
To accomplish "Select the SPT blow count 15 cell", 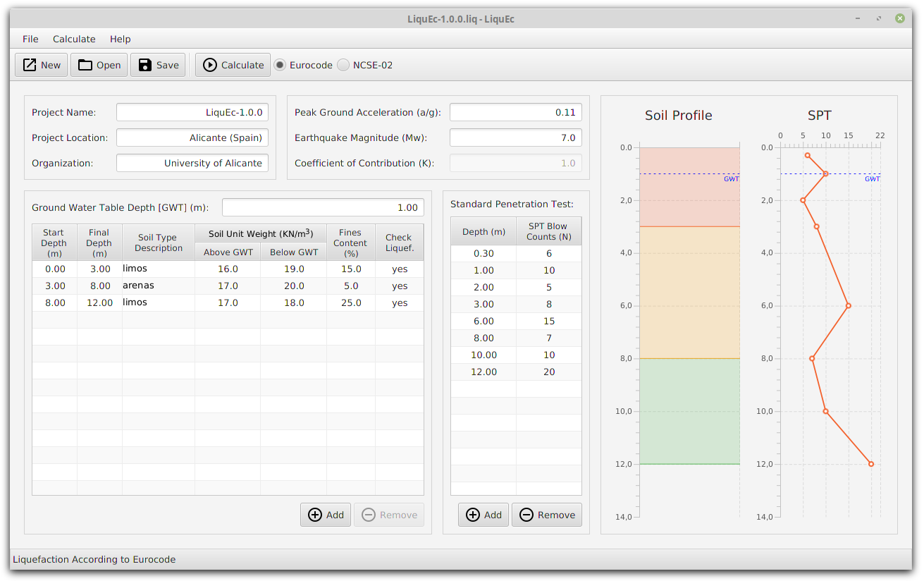I will [x=549, y=321].
